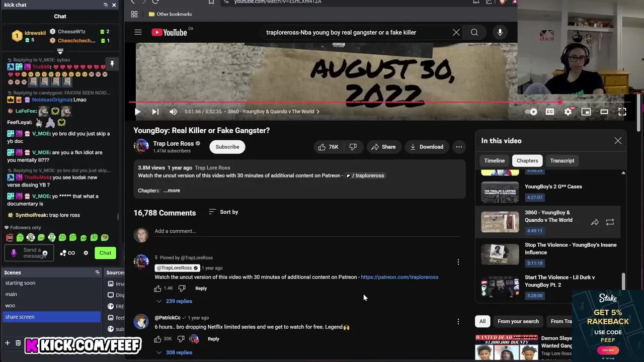Select the From your search chip
Image resolution: width=644 pixels, height=362 pixels.
click(518, 321)
